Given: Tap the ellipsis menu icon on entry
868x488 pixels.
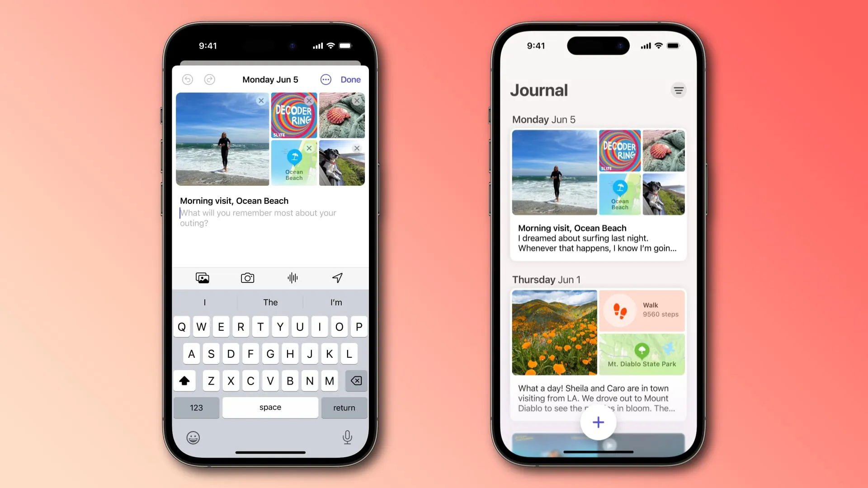Looking at the screenshot, I should 325,79.
